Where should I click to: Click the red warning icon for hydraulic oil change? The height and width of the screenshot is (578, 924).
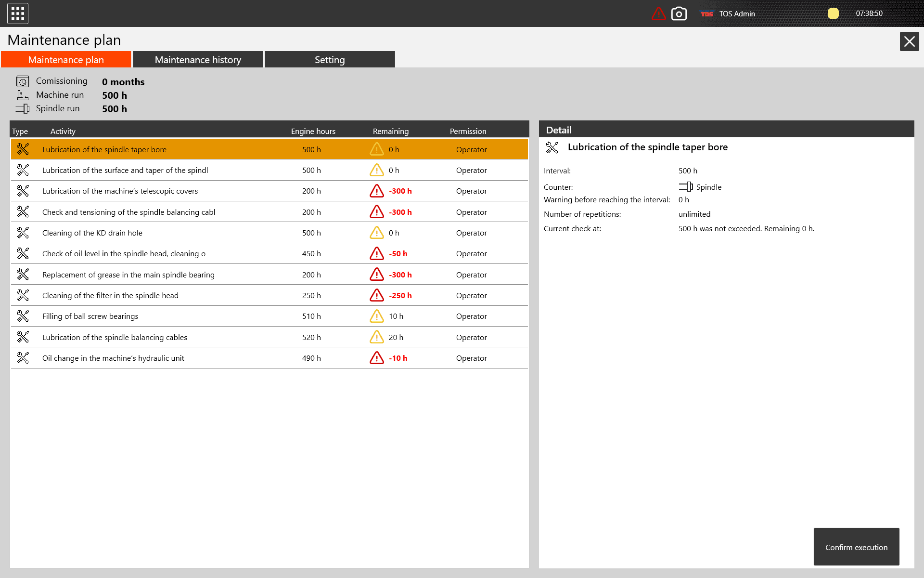pyautogui.click(x=377, y=358)
